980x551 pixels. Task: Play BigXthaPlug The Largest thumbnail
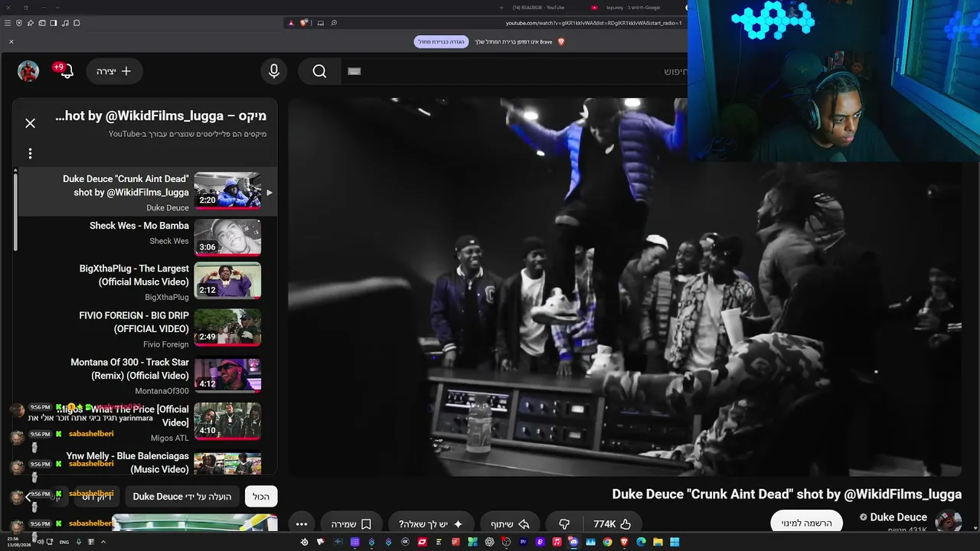pos(227,281)
